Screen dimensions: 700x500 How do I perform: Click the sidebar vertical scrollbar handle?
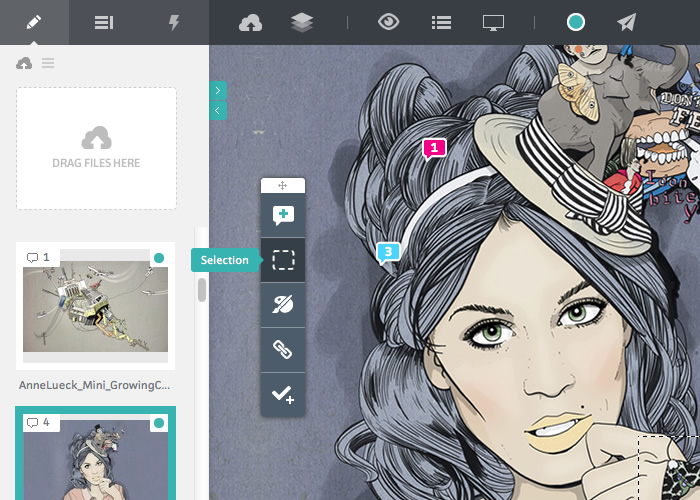tap(202, 290)
